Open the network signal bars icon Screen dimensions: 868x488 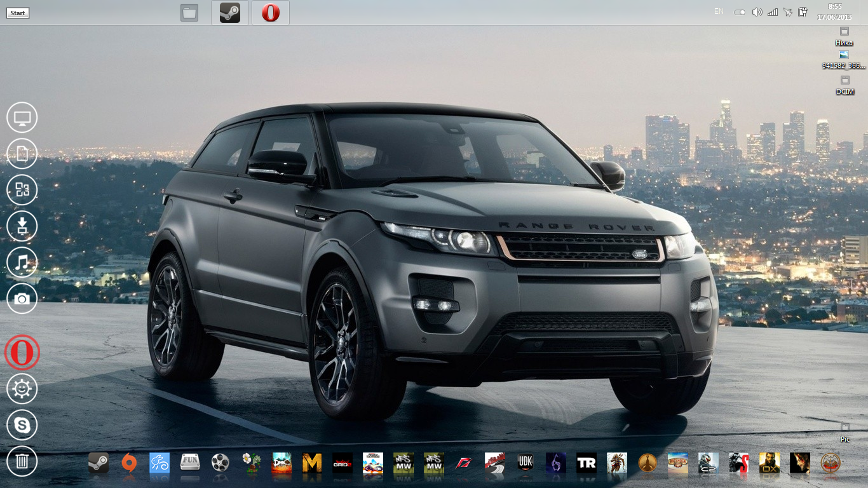tap(773, 12)
